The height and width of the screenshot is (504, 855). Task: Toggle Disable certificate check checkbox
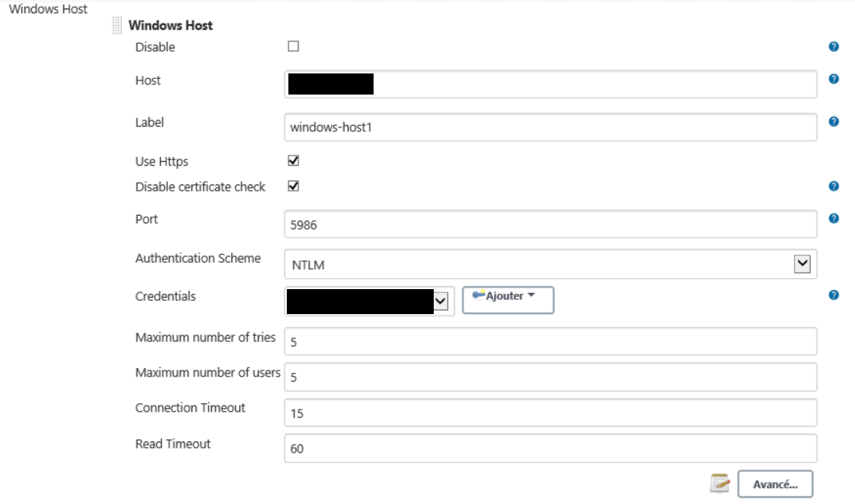coord(294,186)
